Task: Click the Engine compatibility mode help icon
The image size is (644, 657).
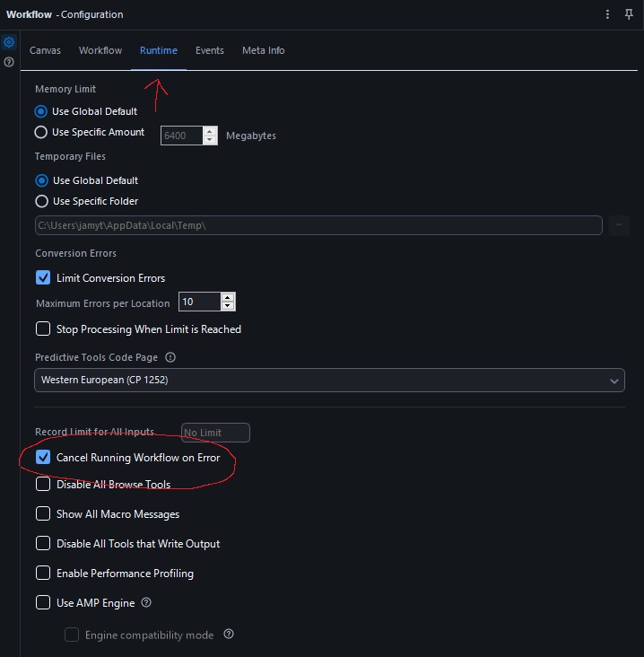Action: click(229, 635)
